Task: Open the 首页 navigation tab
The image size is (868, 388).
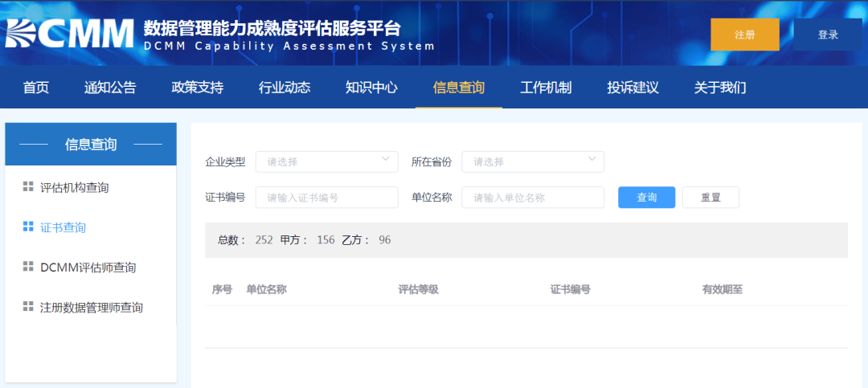Action: tap(36, 88)
